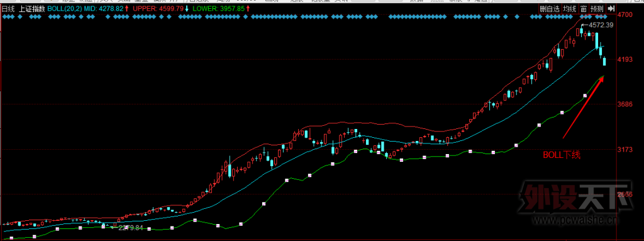Screen dimensions: 644x241
Task: Click the LOWER: 3957.85 value
Action: pos(218,8)
